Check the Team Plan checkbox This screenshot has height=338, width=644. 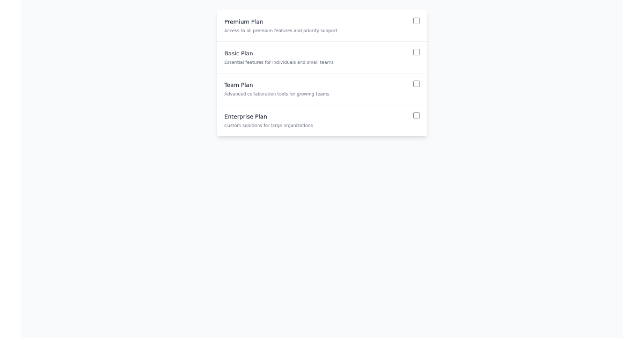coord(416,84)
